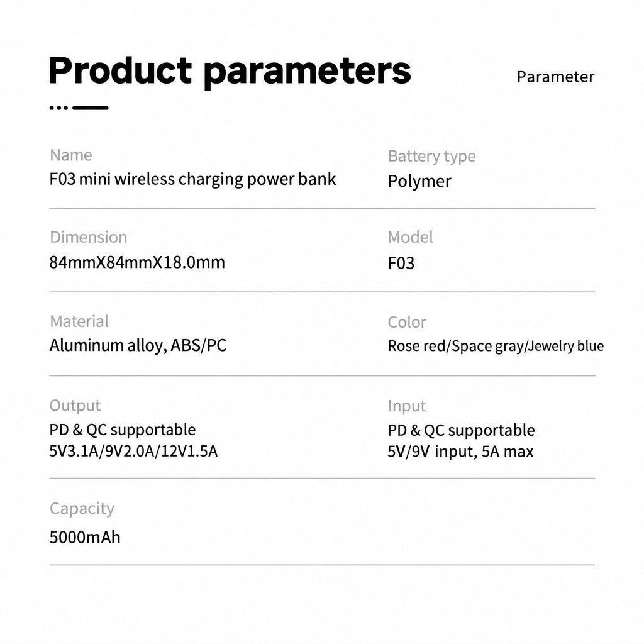
Task: Click F03 mini wireless charging power bank text
Action: point(192,179)
